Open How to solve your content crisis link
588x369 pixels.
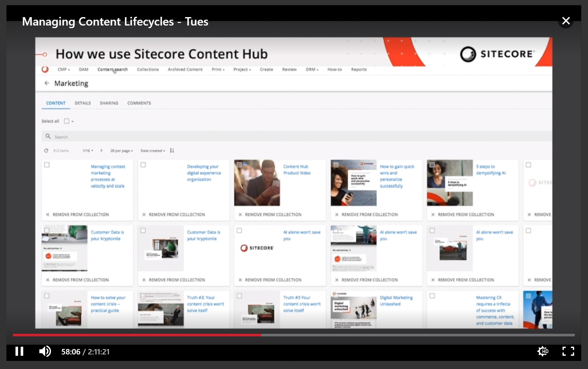point(108,304)
